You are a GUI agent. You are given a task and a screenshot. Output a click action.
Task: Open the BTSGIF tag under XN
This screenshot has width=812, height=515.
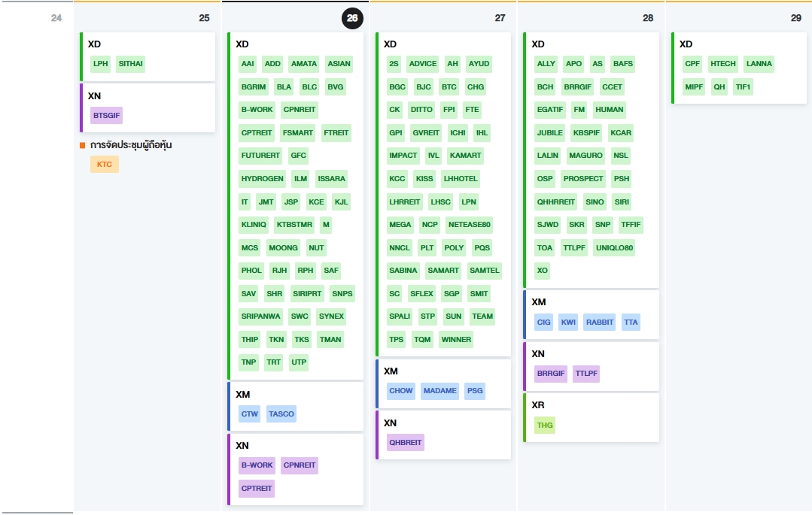click(x=106, y=116)
